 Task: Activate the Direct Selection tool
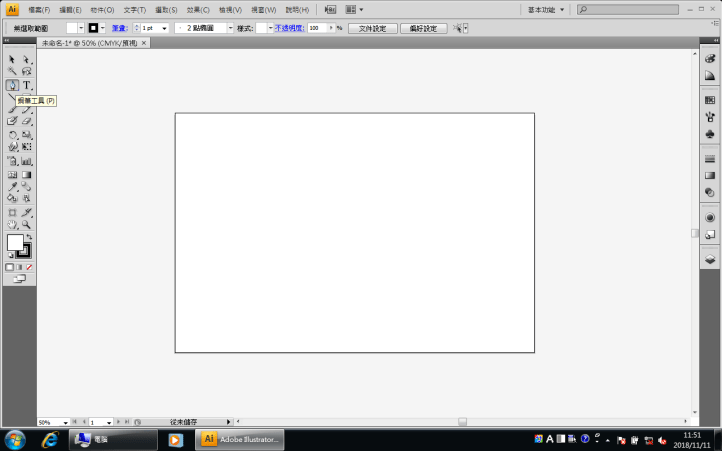pos(26,60)
